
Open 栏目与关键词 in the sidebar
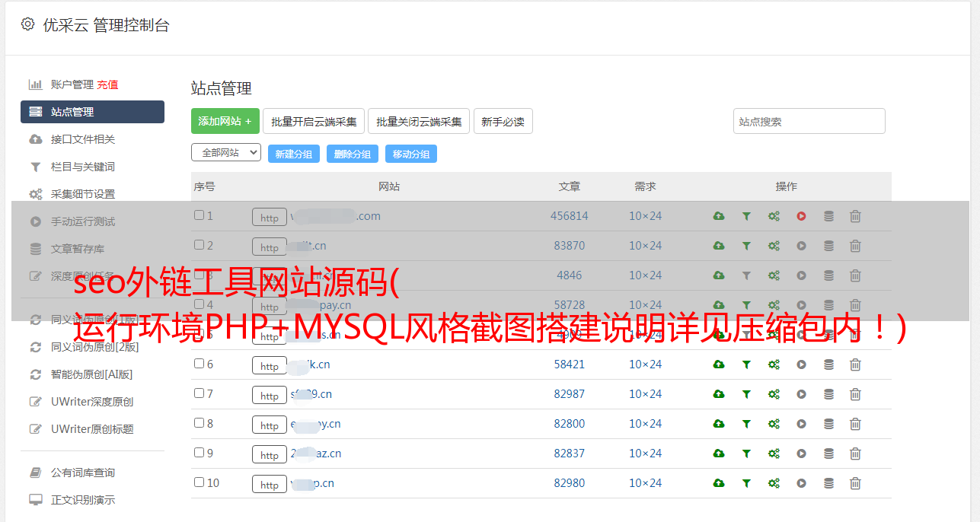[82, 167]
